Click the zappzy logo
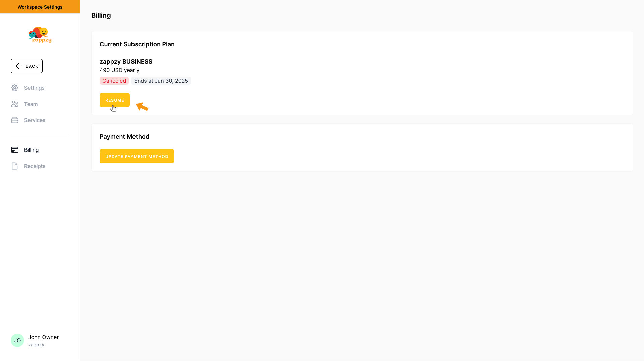This screenshot has height=362, width=644. (40, 35)
